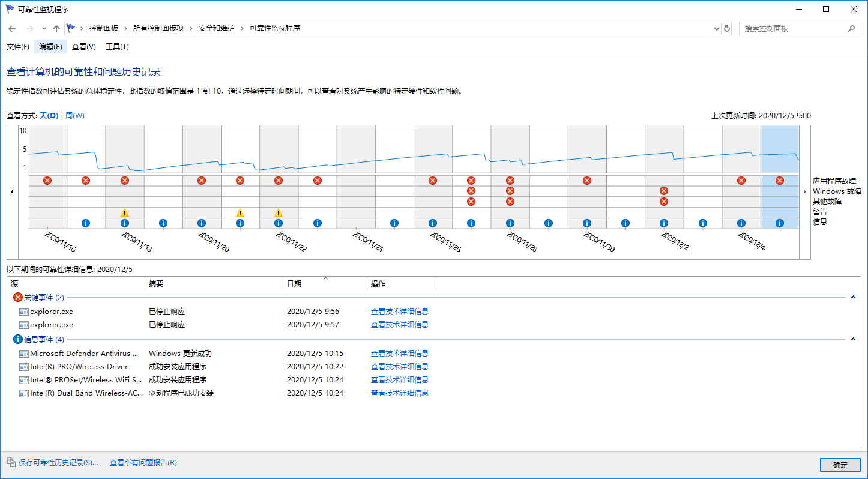This screenshot has height=479, width=868.
Task: Click the search magnifier icon
Action: click(851, 28)
